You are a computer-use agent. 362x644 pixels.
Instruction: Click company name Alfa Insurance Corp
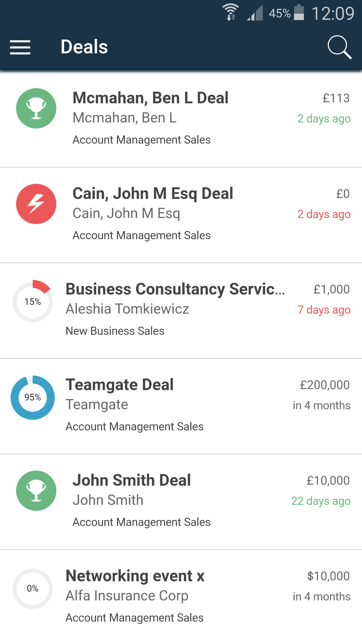coord(127,596)
